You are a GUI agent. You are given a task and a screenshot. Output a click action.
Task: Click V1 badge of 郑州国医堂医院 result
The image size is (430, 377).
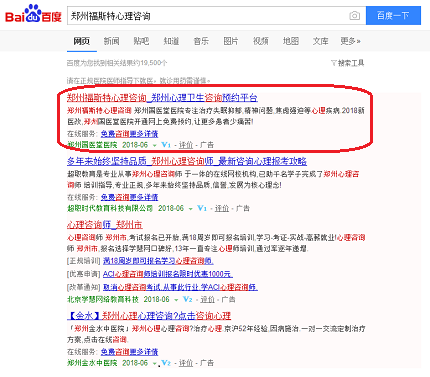click(x=166, y=145)
